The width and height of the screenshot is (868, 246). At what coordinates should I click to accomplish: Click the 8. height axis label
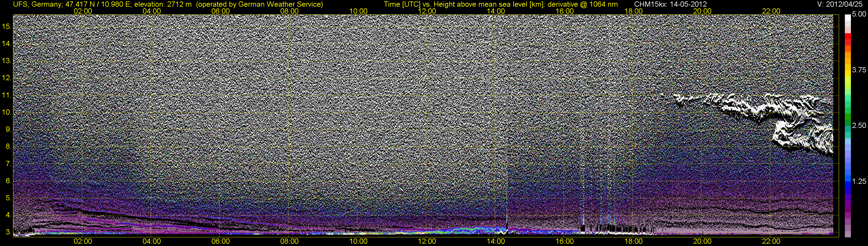click(8, 147)
